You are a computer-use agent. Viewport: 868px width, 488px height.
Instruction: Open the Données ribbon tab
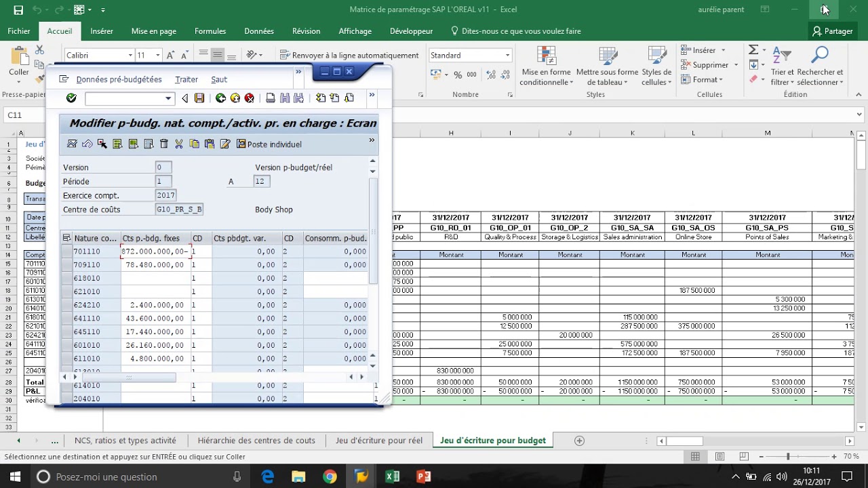click(x=259, y=31)
